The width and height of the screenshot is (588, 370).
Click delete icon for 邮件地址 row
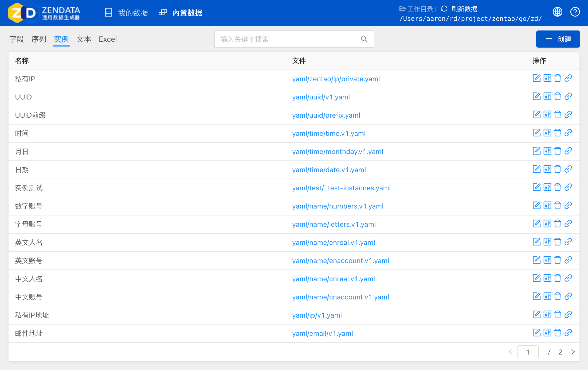(x=558, y=333)
